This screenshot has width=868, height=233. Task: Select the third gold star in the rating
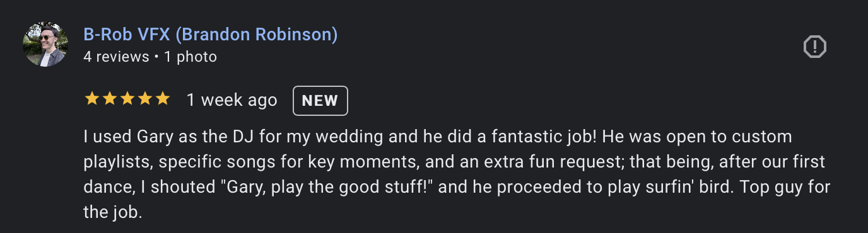coord(127,99)
